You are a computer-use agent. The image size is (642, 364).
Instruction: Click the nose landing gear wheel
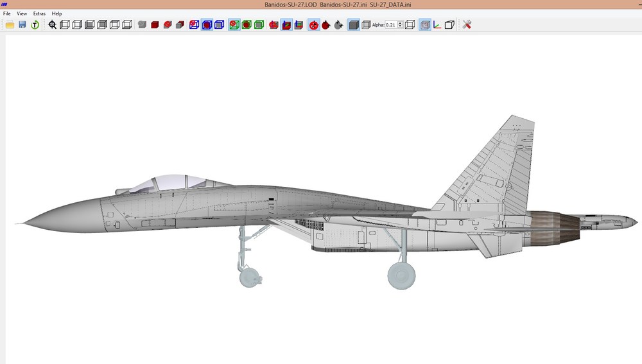point(249,277)
